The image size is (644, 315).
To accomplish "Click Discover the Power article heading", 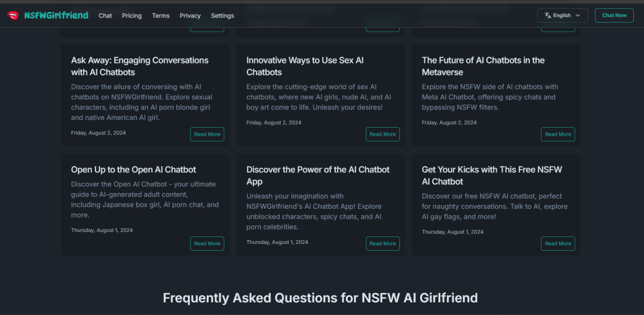I will pyautogui.click(x=318, y=175).
